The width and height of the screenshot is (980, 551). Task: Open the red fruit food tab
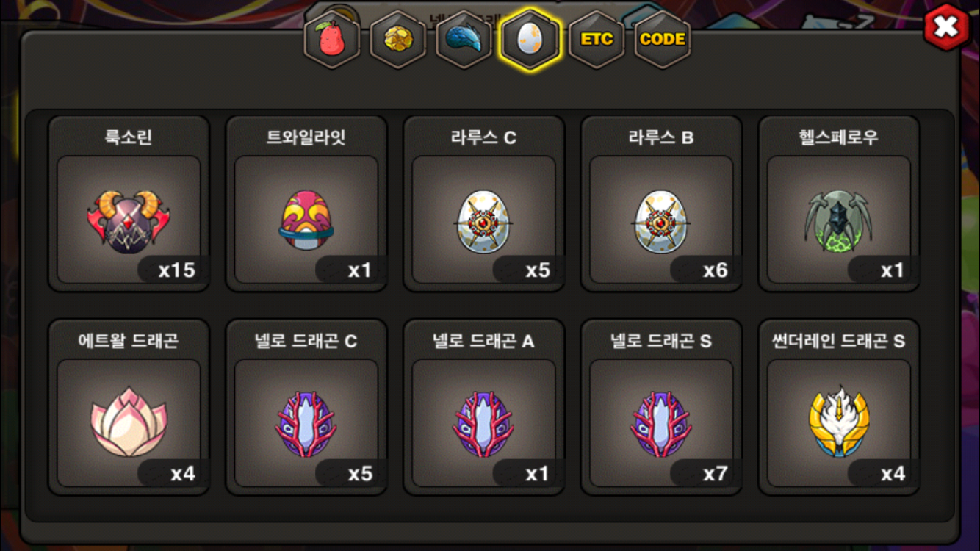click(332, 39)
